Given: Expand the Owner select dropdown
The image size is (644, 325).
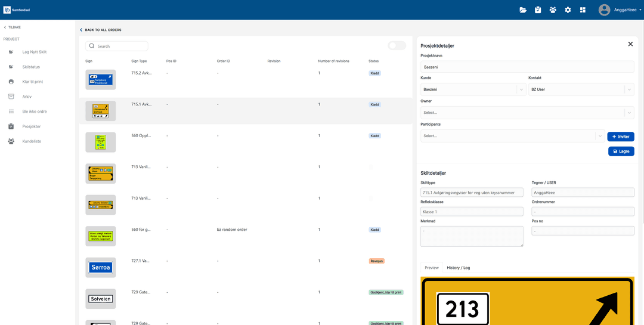Looking at the screenshot, I should click(628, 113).
